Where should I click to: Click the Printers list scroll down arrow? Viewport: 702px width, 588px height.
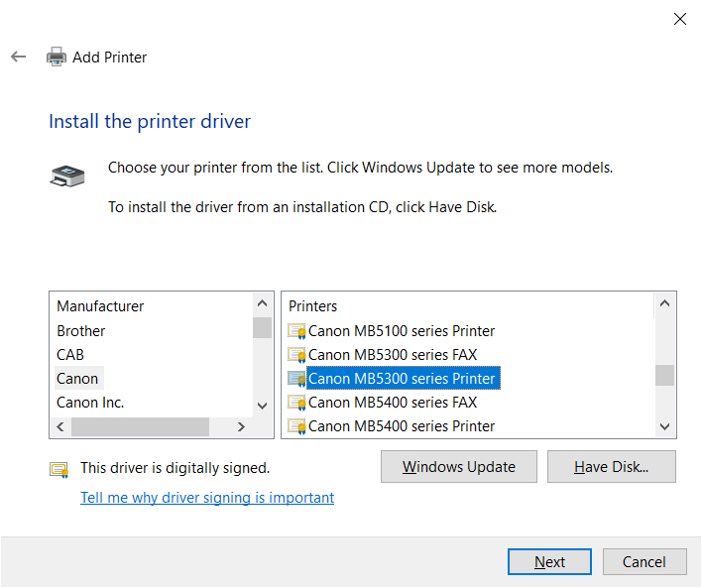point(665,426)
